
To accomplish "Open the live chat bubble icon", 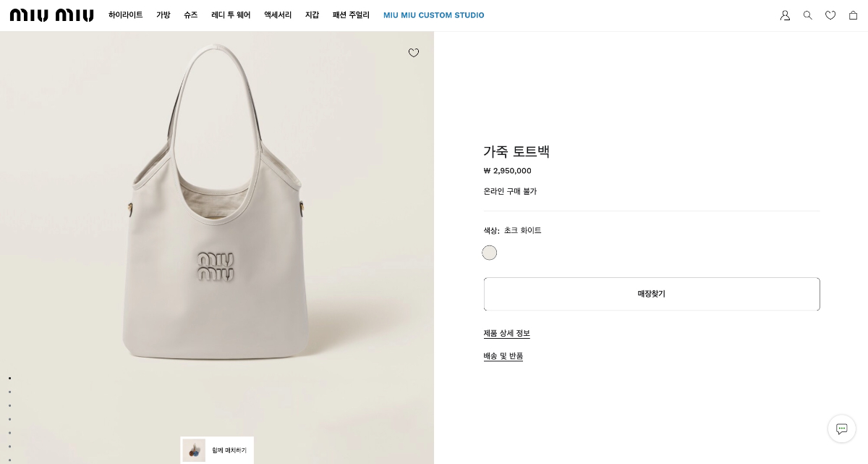I will pyautogui.click(x=841, y=429).
